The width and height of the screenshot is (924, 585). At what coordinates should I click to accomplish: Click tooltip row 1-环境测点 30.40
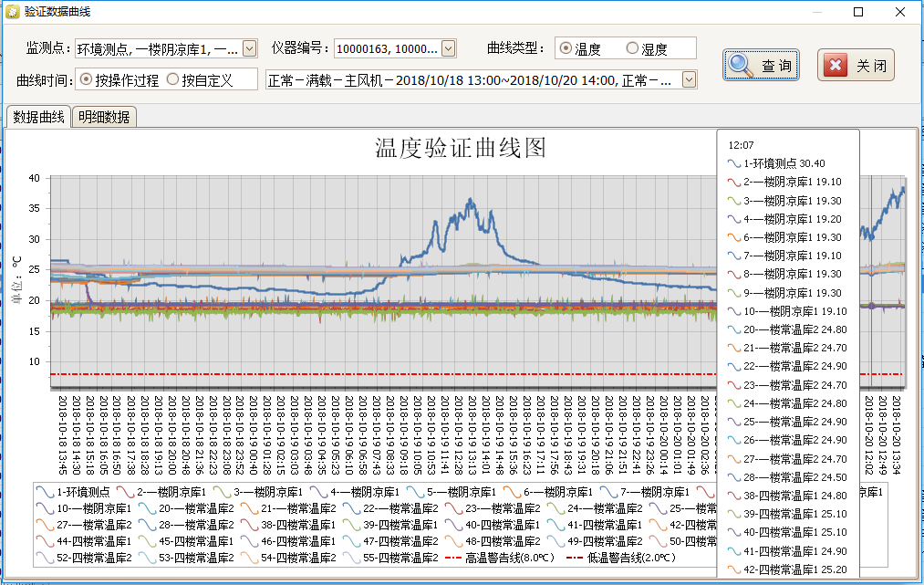pos(776,163)
